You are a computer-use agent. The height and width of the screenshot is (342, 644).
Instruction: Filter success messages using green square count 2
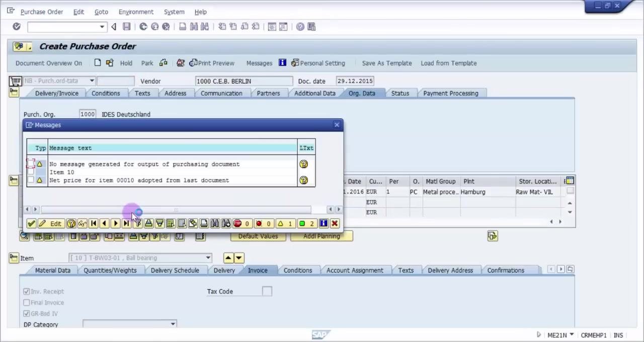(307, 224)
